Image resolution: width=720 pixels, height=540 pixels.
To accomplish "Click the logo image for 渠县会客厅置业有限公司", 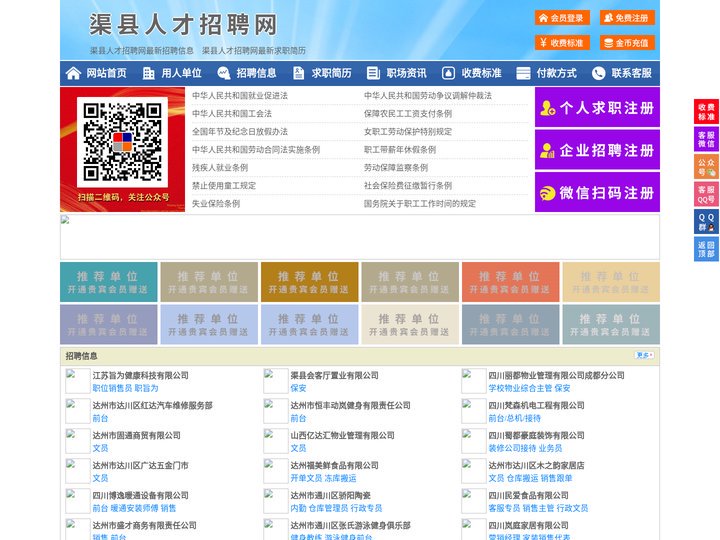I will 276,381.
